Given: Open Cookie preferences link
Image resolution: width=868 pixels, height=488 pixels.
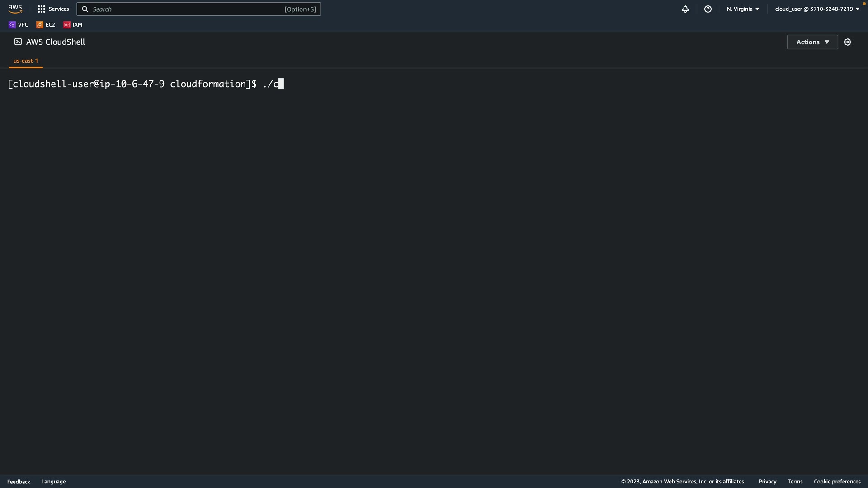Looking at the screenshot, I should click(837, 482).
